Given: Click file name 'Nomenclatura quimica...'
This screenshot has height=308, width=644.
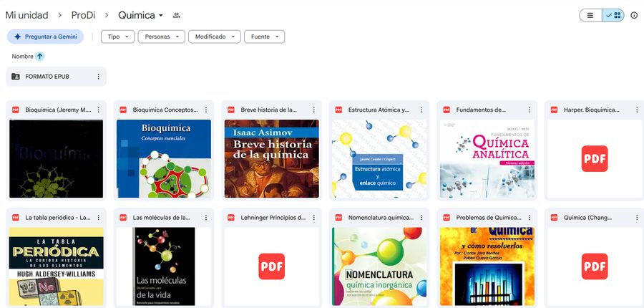Looking at the screenshot, I should point(381,218).
